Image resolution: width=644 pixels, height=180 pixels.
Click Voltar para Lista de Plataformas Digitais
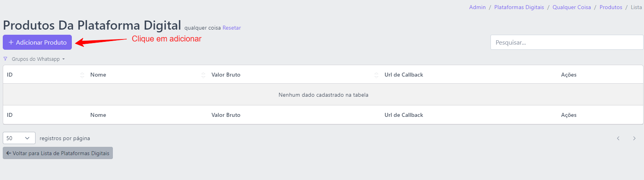point(58,153)
